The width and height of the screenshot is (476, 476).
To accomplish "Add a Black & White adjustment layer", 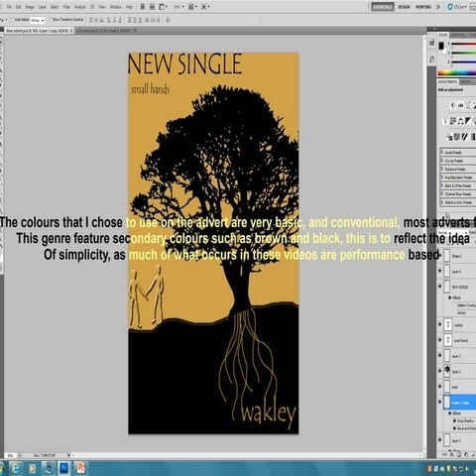I will 467,121.
